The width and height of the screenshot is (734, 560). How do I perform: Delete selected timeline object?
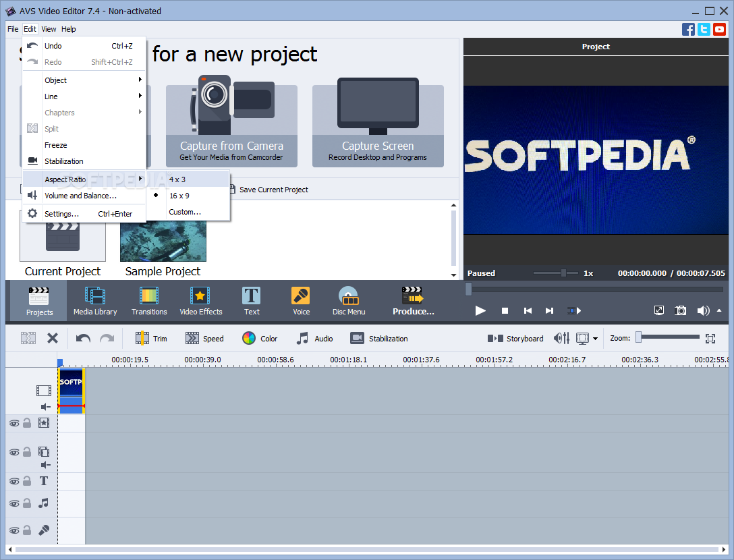pyautogui.click(x=53, y=338)
